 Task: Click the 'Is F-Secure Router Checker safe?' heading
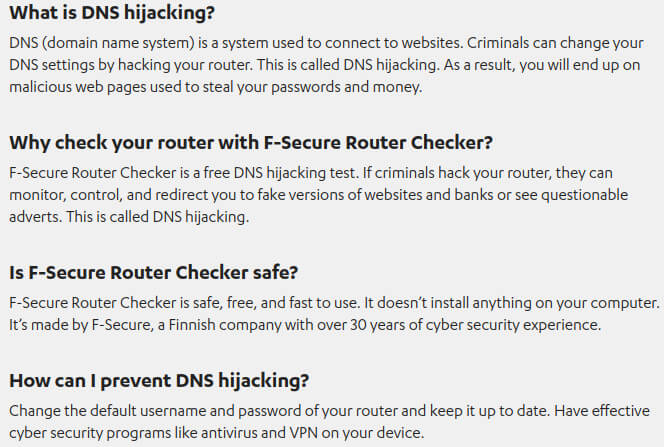click(154, 273)
